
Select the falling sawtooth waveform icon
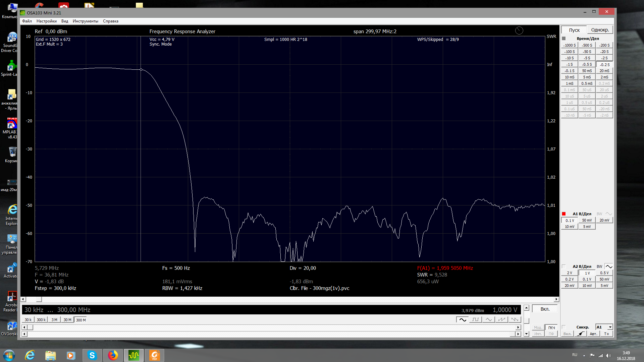click(x=515, y=320)
